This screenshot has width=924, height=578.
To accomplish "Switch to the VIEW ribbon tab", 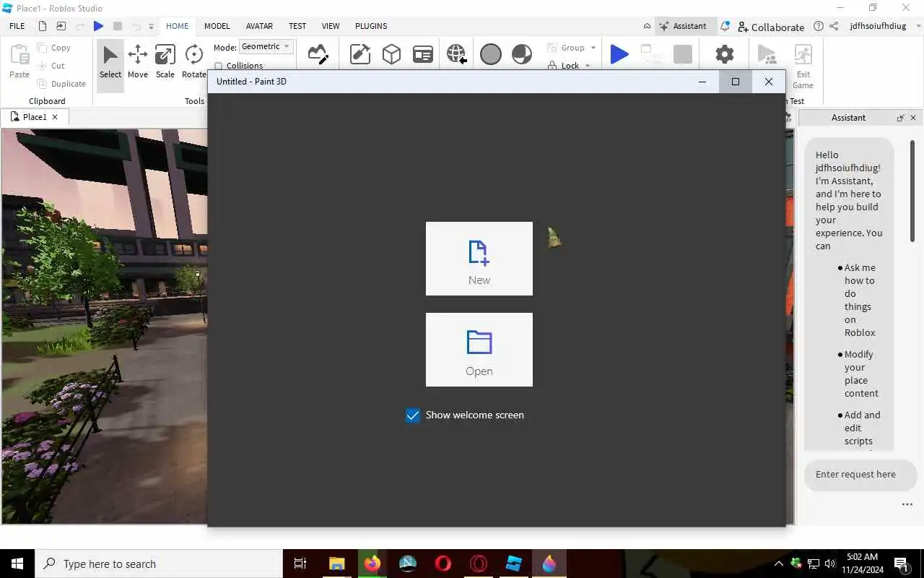I will coord(331,26).
